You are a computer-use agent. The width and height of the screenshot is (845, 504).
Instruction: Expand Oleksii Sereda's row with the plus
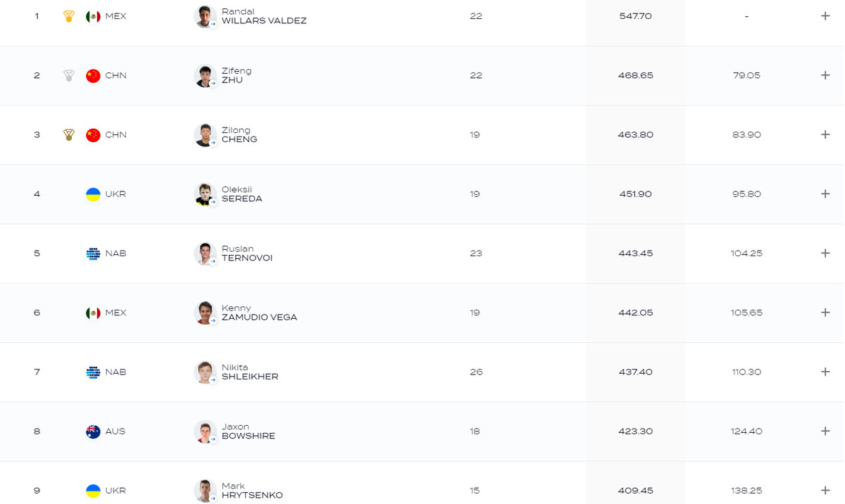click(x=825, y=194)
